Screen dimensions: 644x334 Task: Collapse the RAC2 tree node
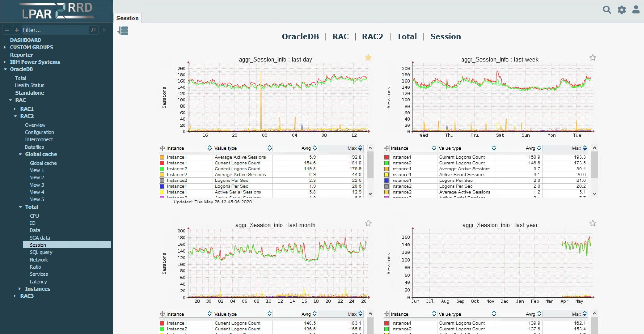click(x=15, y=116)
